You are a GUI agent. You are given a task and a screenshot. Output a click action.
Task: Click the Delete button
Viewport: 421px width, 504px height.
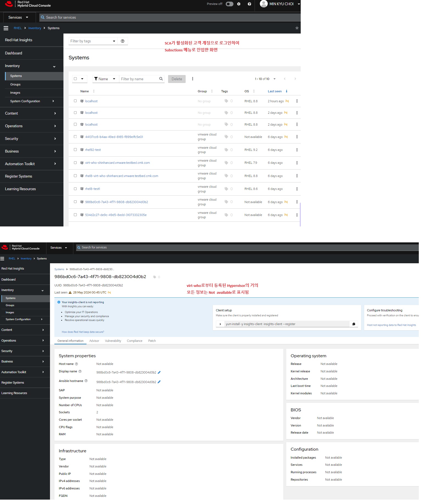coord(177,79)
